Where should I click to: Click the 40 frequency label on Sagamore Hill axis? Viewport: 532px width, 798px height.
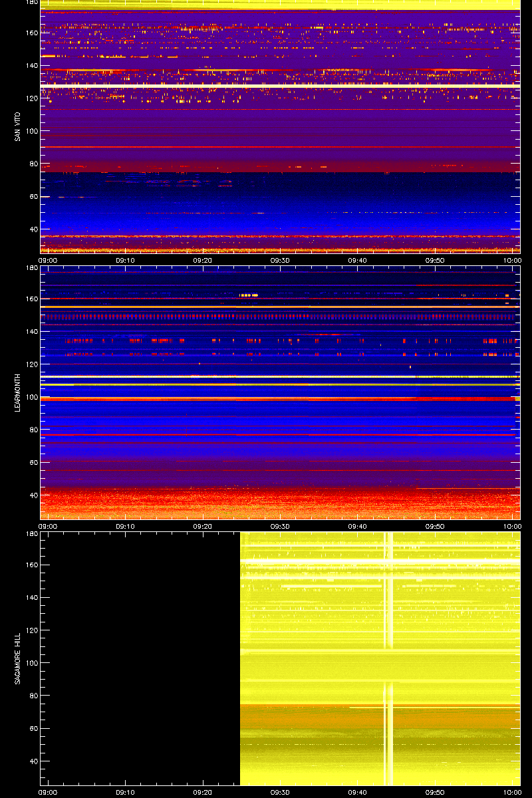point(33,761)
